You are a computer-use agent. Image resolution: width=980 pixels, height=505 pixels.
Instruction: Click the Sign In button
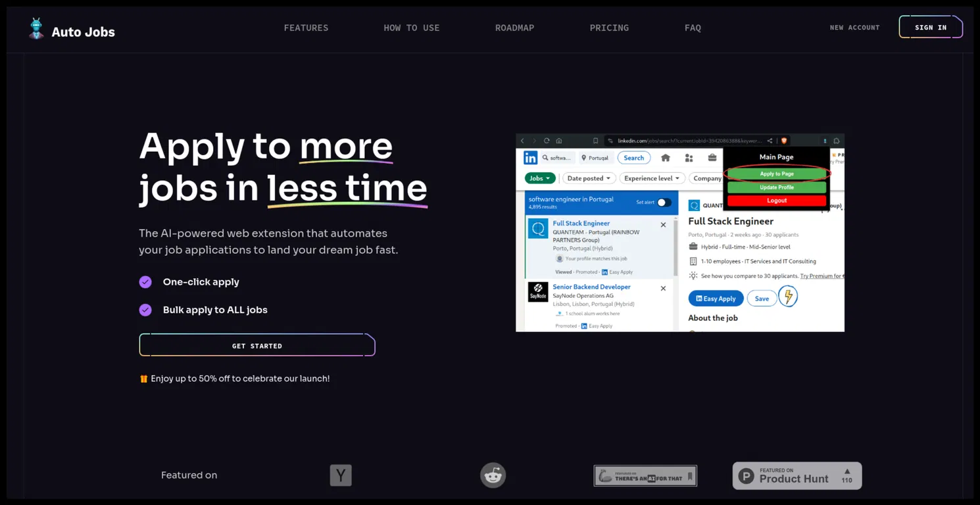(931, 27)
